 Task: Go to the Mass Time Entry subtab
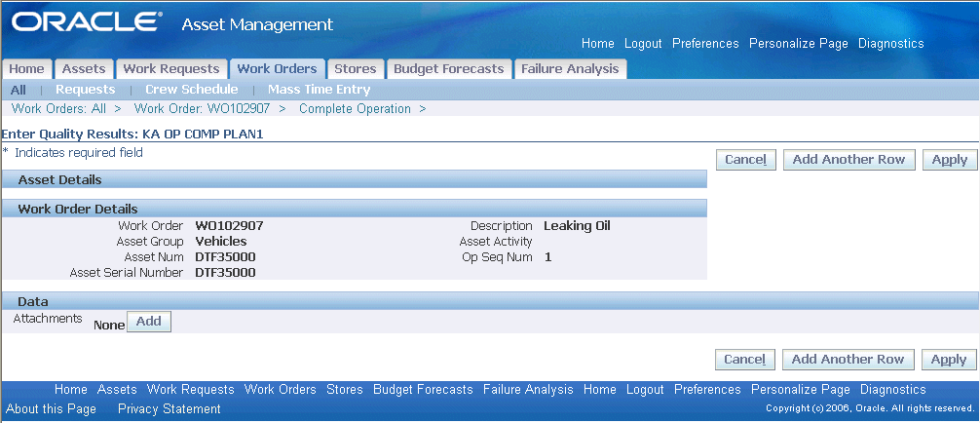pyautogui.click(x=320, y=90)
